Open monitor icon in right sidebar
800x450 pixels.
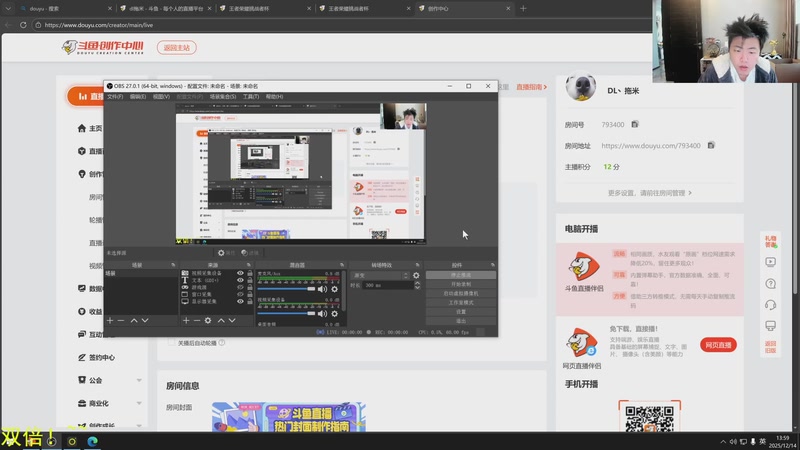pos(770,326)
